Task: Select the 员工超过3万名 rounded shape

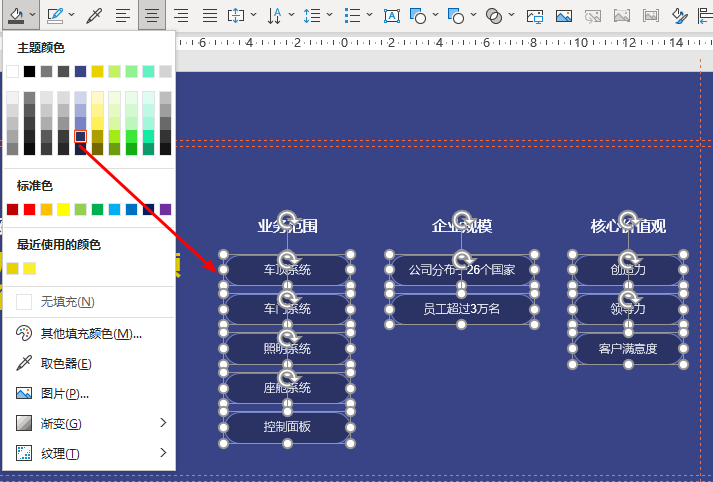Action: click(462, 309)
